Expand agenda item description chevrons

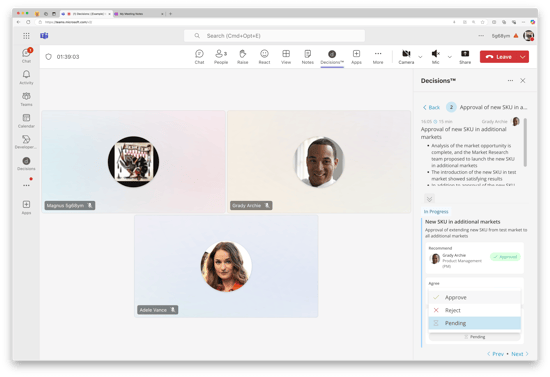429,199
